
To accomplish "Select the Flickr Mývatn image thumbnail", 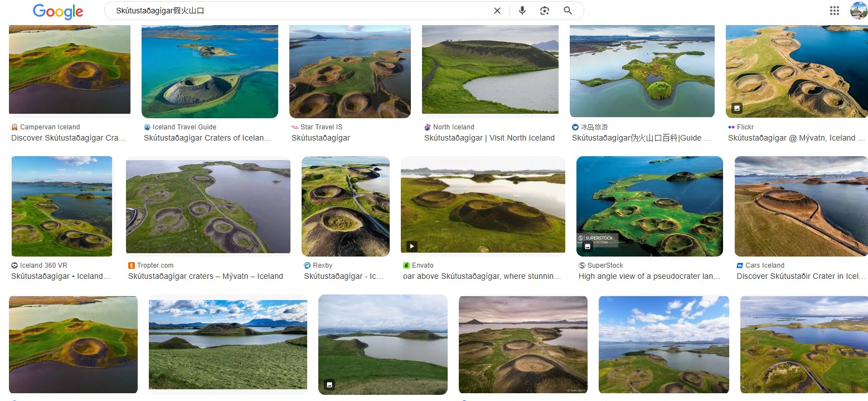I will 796,71.
